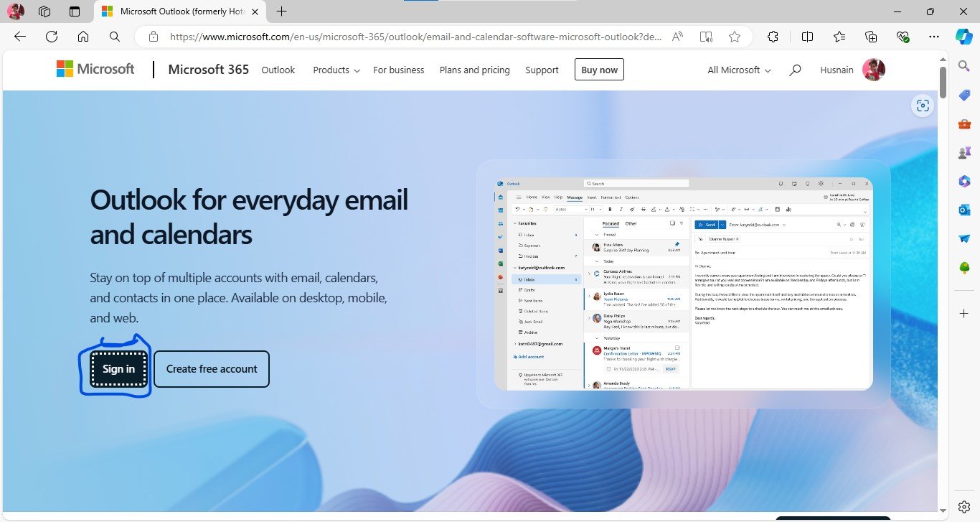Screen dimensions: 980x522
Task: Open the Drop paper plane sidebar icon
Action: (x=964, y=238)
